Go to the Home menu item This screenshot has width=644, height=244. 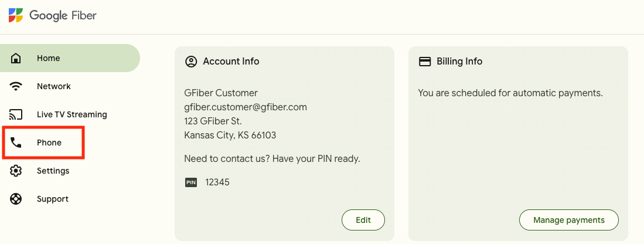click(x=49, y=58)
